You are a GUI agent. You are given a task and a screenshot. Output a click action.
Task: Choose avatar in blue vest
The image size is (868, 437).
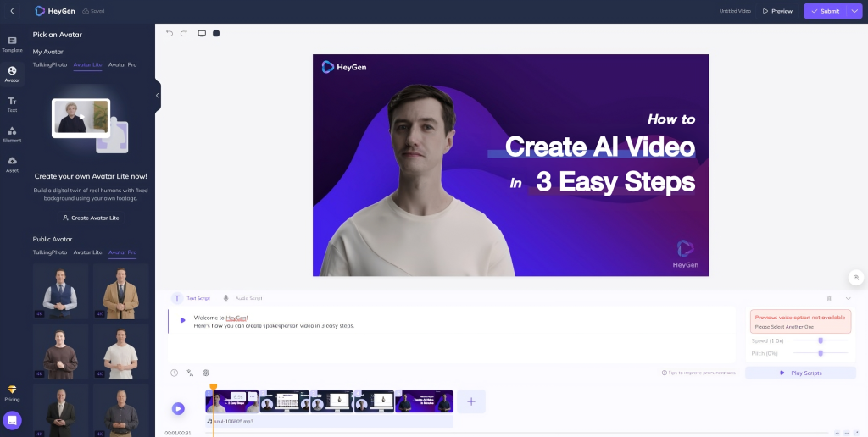(61, 291)
